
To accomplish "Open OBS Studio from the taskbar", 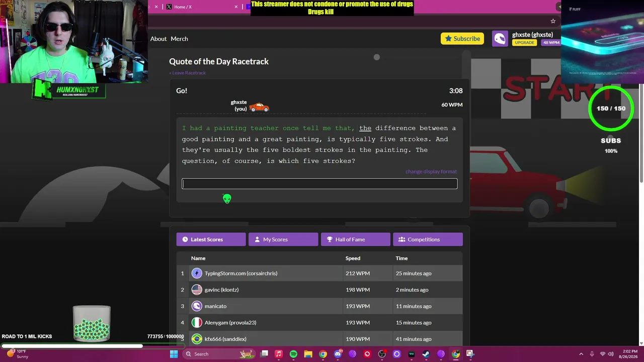I will (x=382, y=354).
